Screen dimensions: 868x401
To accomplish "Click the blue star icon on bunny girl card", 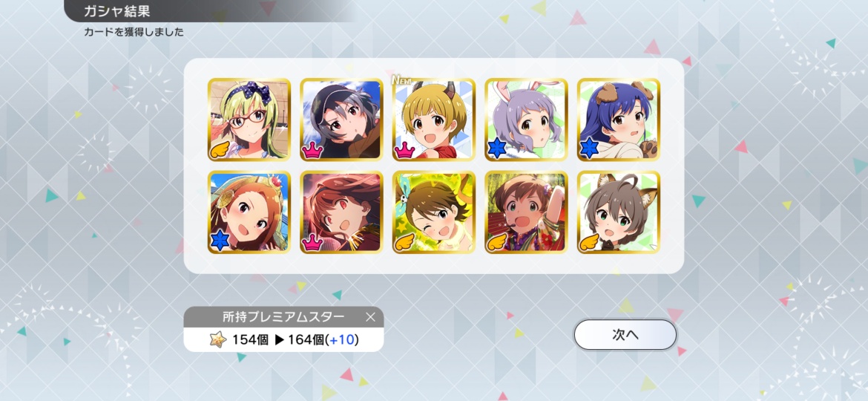I will coord(496,149).
